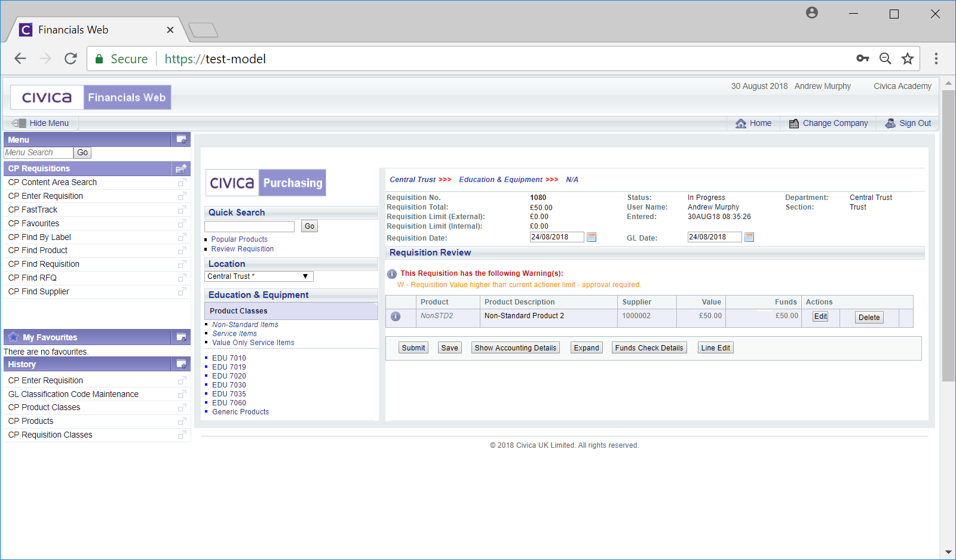
Task: Click the browser reload icon
Action: point(71,59)
